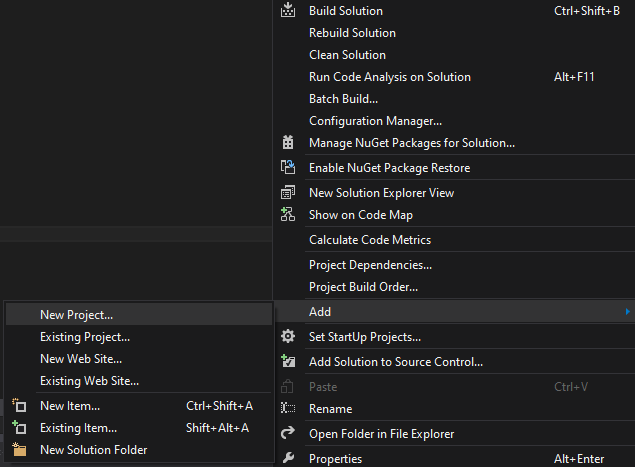Click the New Solution Folder icon
Image resolution: width=635 pixels, height=467 pixels.
coord(19,449)
